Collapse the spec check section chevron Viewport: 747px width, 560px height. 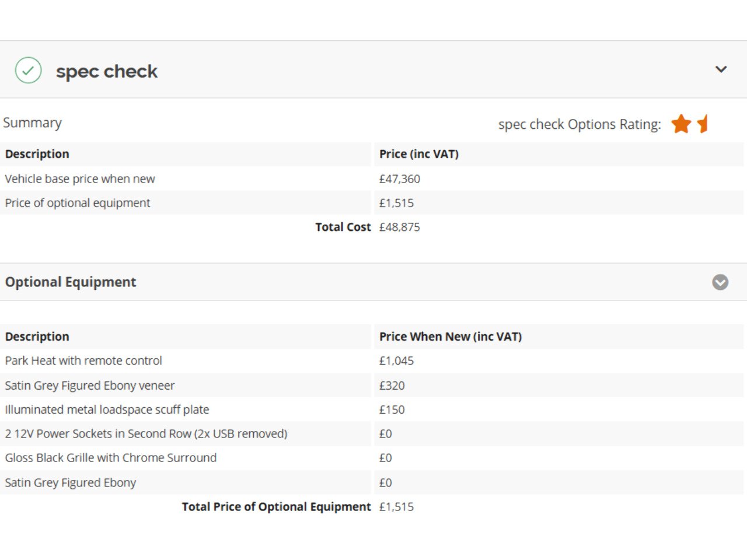click(721, 69)
